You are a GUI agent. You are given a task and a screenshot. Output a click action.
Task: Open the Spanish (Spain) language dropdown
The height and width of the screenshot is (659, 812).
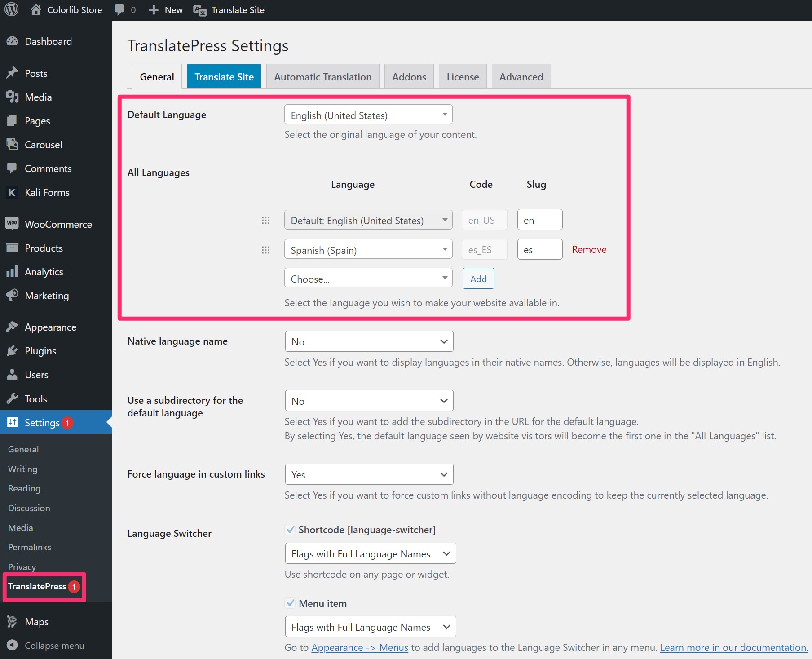[368, 249]
